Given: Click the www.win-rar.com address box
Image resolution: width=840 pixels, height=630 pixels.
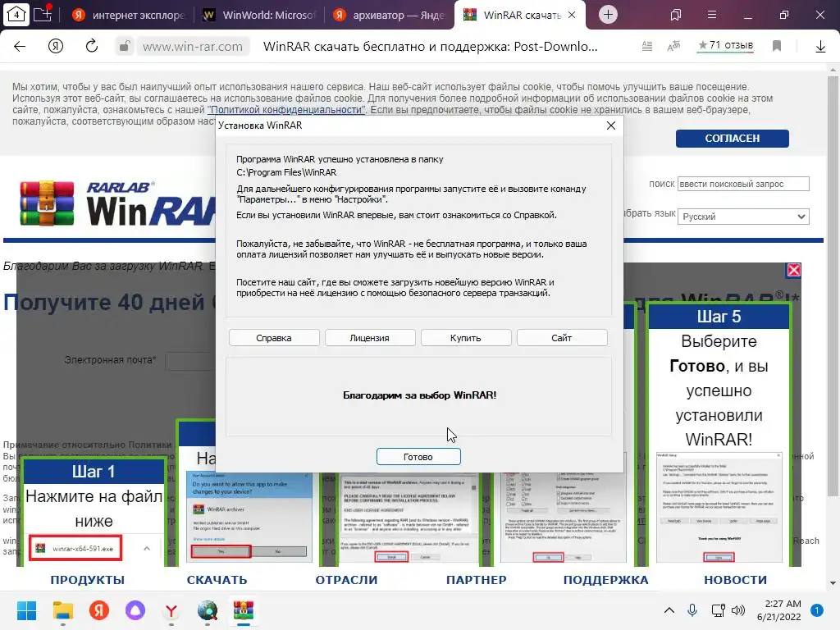Looking at the screenshot, I should tap(193, 47).
